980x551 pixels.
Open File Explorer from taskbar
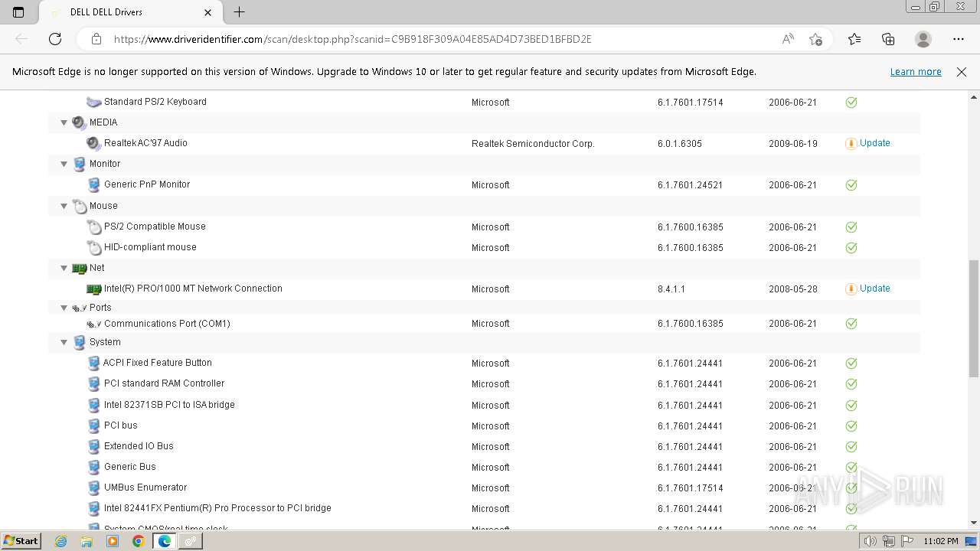[87, 541]
